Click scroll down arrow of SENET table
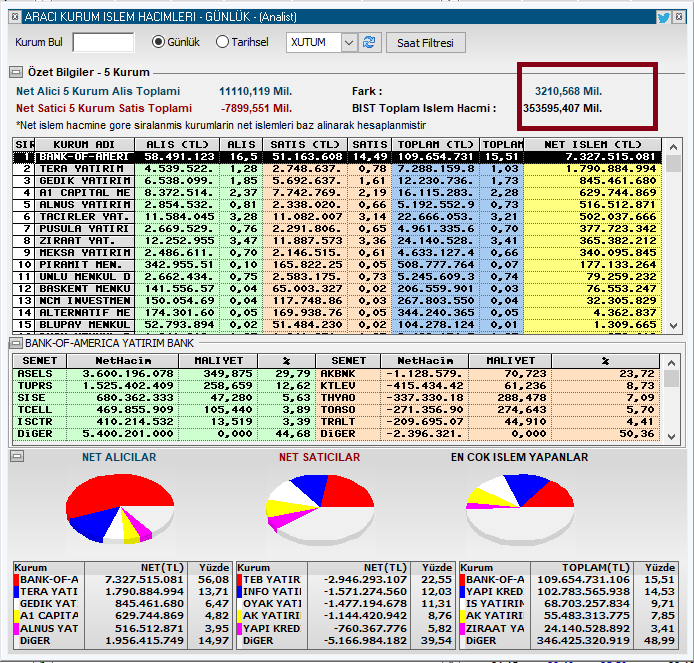The width and height of the screenshot is (694, 663). point(671,436)
